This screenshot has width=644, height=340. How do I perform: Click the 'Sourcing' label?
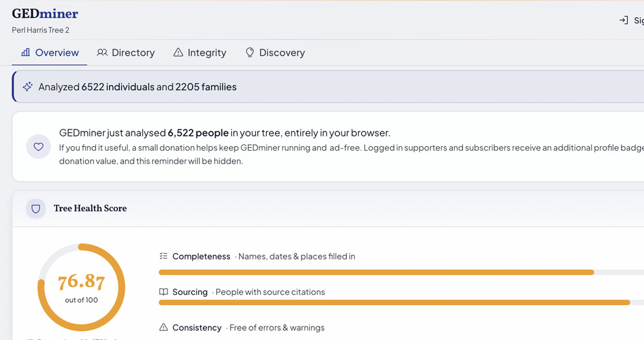[x=190, y=292]
